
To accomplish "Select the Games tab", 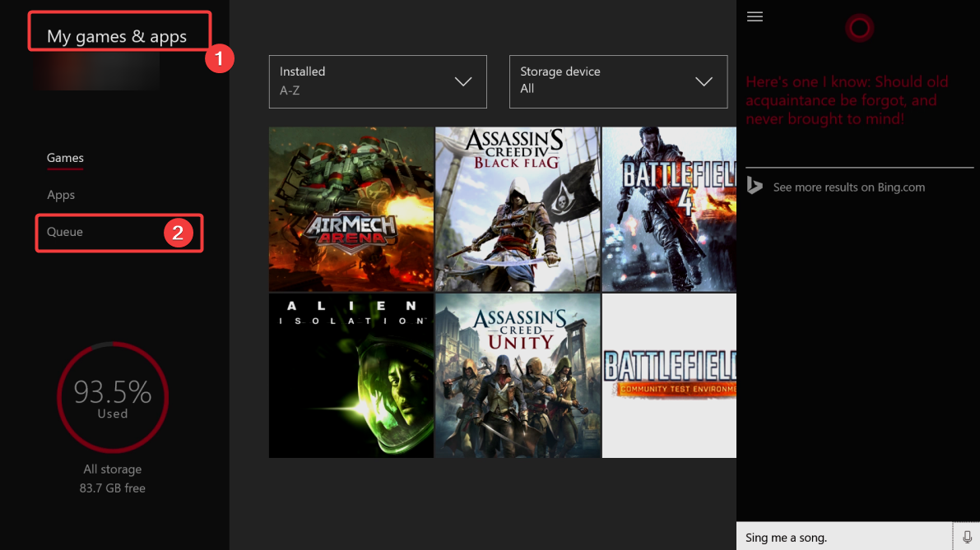I will (x=65, y=158).
